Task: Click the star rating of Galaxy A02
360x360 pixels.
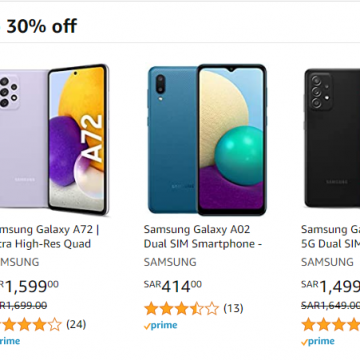Action: [x=181, y=309]
